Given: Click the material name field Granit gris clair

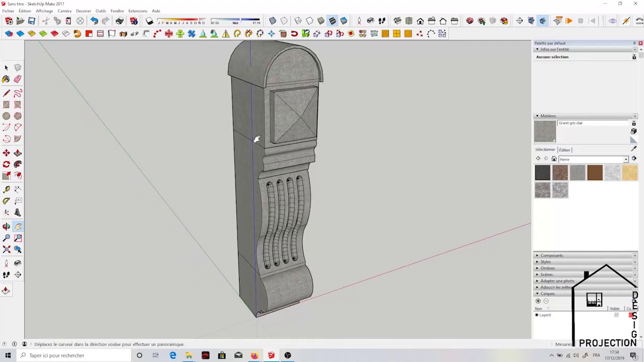Looking at the screenshot, I should pos(594,123).
